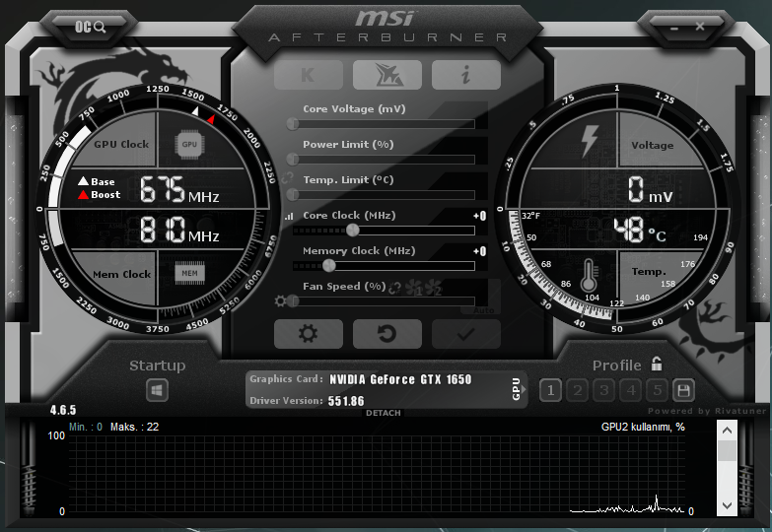Click the Core Clock slider handle

pyautogui.click(x=352, y=230)
